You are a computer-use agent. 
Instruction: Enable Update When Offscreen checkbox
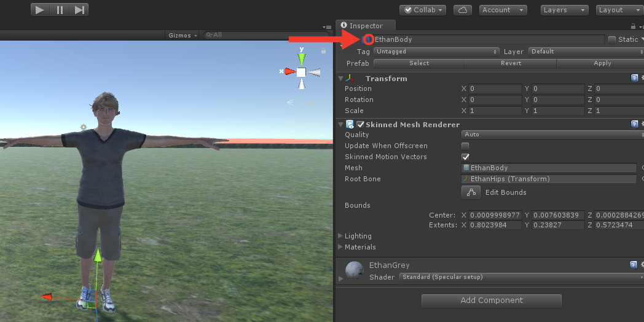465,146
